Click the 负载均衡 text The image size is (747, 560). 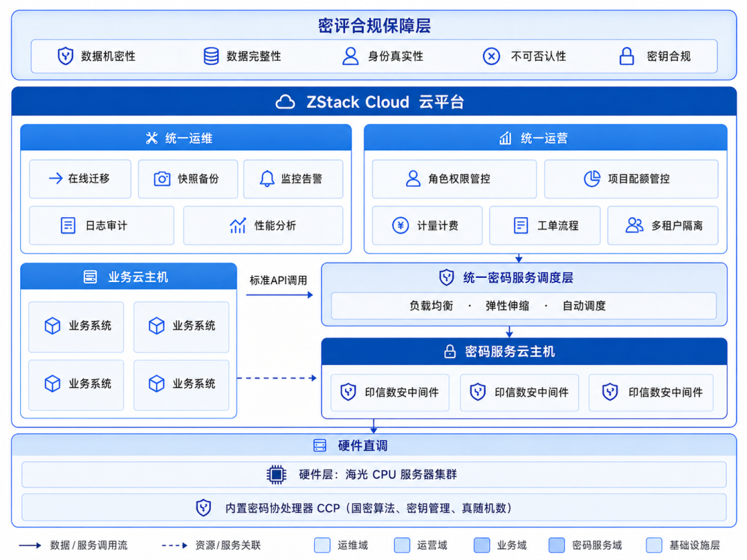click(x=432, y=306)
